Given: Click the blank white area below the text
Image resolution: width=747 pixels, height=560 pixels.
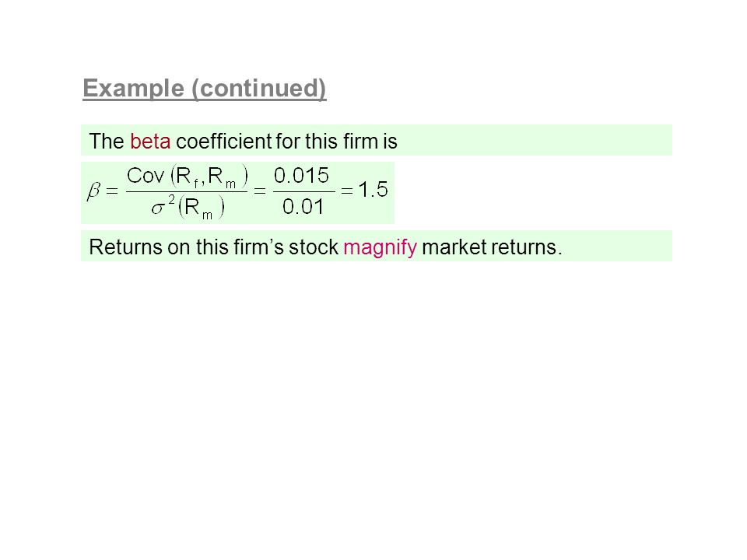Looking at the screenshot, I should tap(373, 404).
